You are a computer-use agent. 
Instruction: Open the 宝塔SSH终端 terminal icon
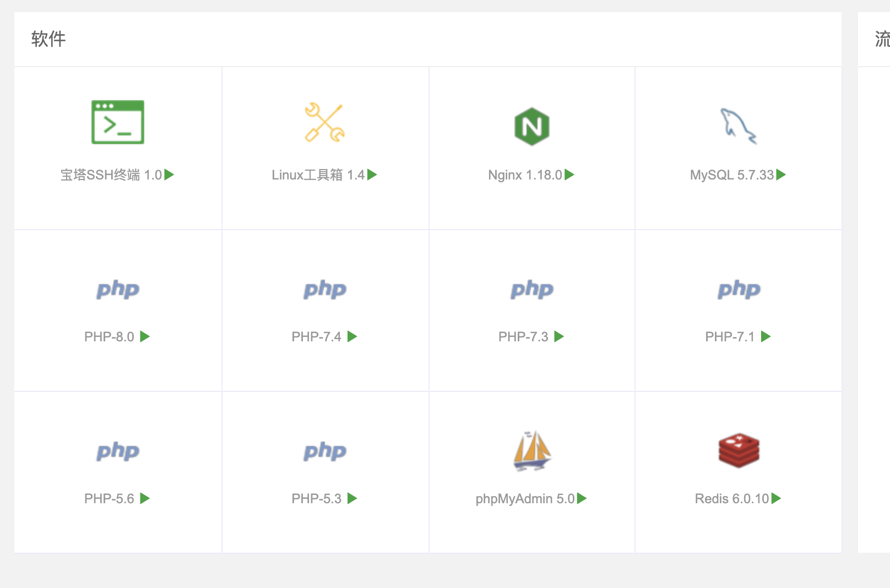(118, 122)
